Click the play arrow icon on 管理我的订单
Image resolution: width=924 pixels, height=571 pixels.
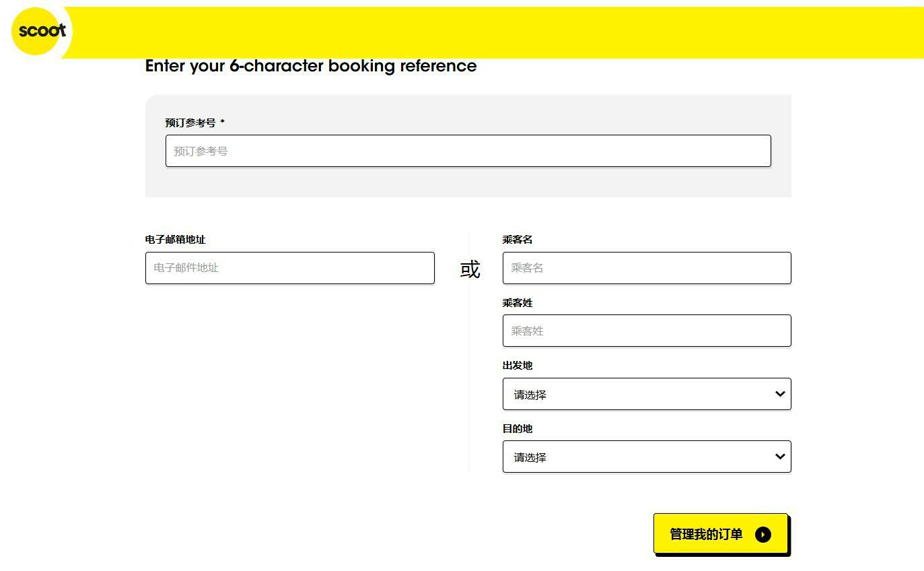point(762,535)
